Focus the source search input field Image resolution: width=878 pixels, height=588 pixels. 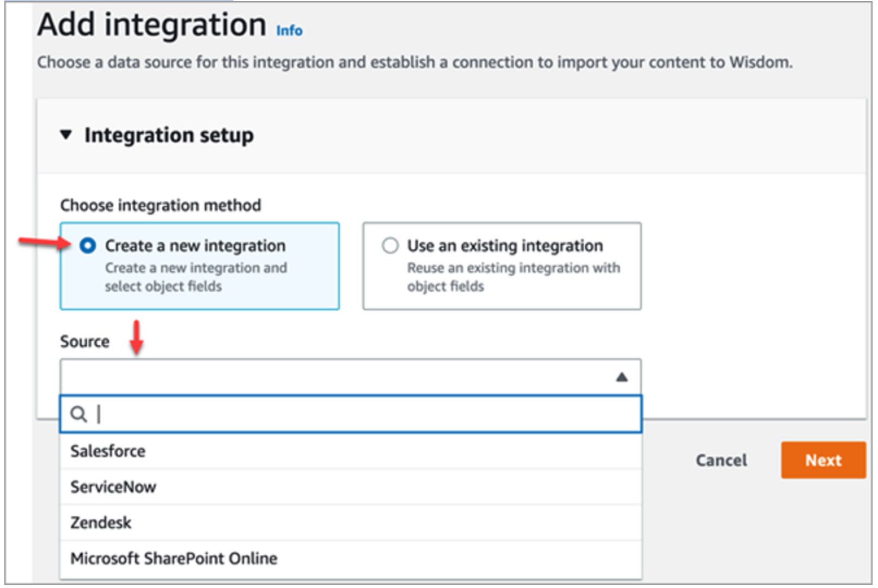tap(359, 414)
